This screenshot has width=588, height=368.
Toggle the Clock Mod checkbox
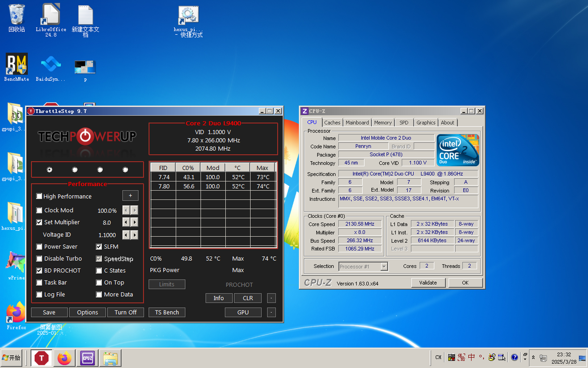[x=39, y=210]
